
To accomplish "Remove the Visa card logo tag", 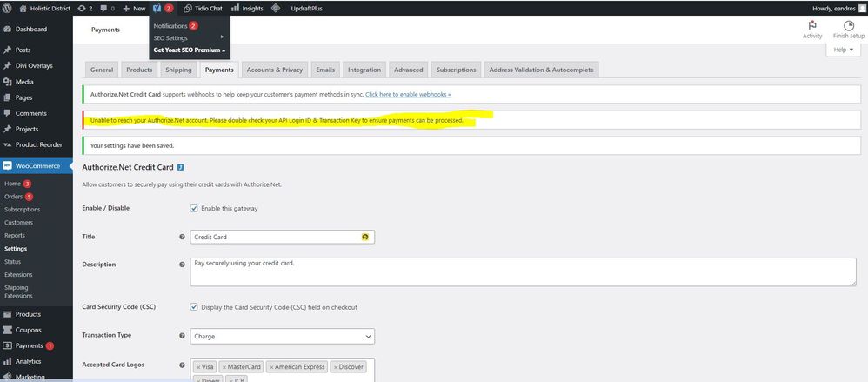I will [198, 367].
